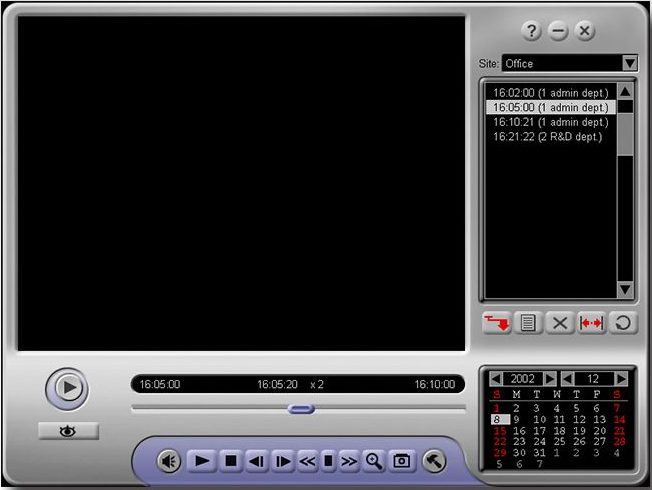Delete recording with the X icon

click(x=560, y=323)
